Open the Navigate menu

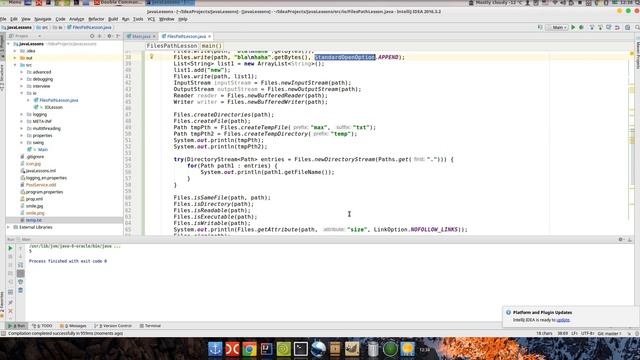pos(42,19)
